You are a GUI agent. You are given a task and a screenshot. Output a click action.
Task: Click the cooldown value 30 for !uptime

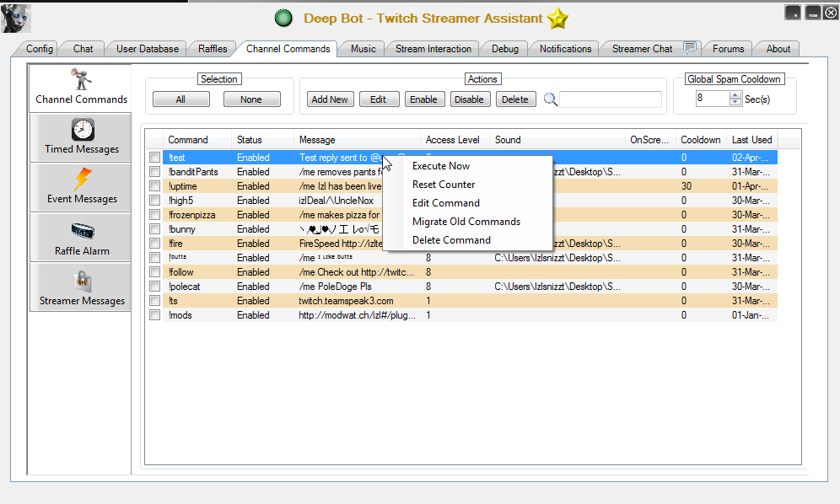[x=687, y=186]
